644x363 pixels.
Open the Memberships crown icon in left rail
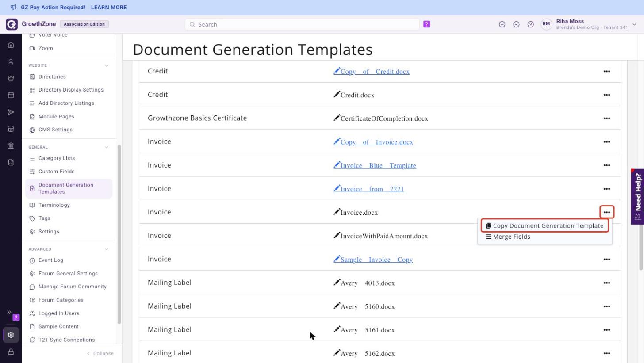pyautogui.click(x=11, y=78)
